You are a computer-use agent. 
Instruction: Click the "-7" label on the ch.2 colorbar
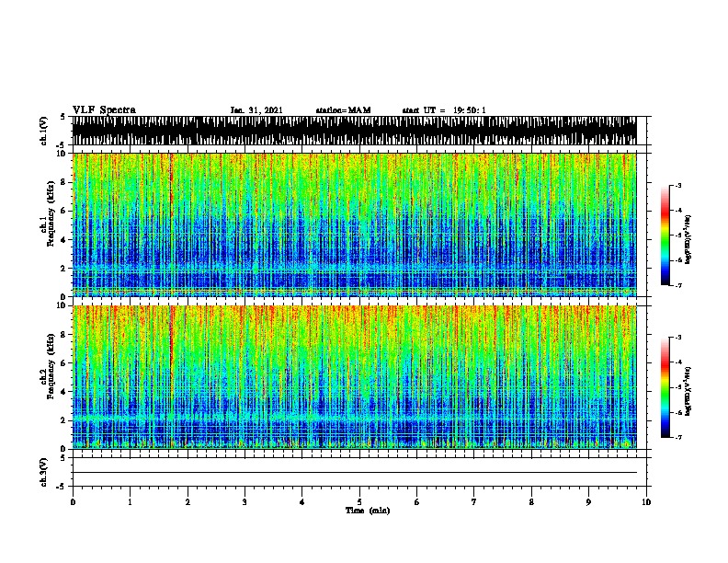(x=677, y=437)
